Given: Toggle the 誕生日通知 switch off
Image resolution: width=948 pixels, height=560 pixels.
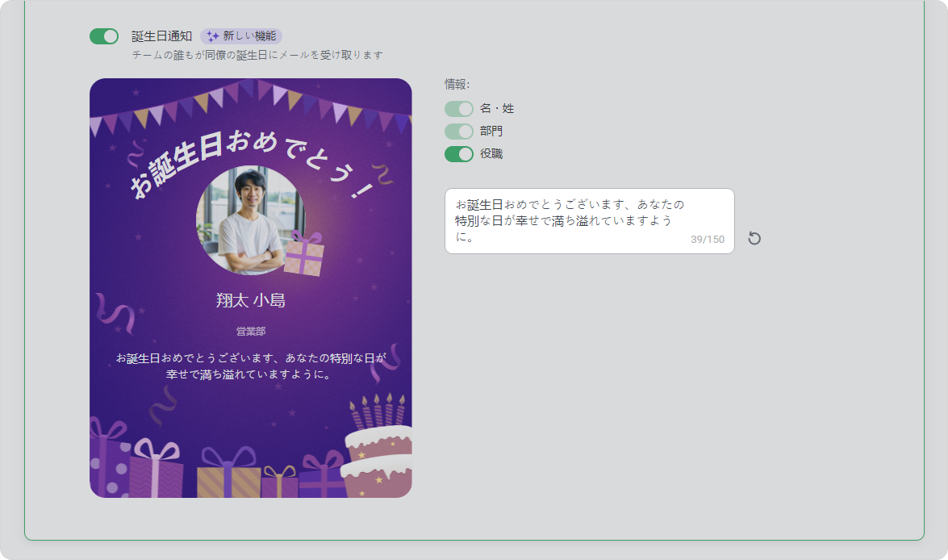Looking at the screenshot, I should tap(104, 36).
